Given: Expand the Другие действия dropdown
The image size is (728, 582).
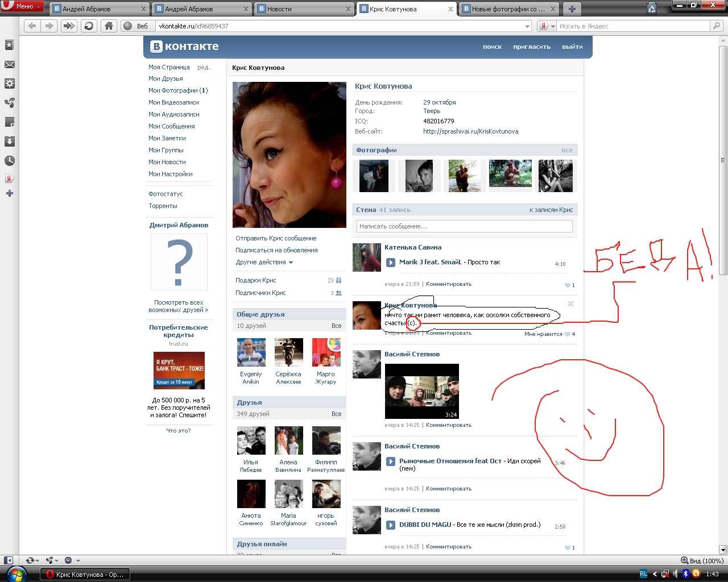Looking at the screenshot, I should pyautogui.click(x=264, y=262).
